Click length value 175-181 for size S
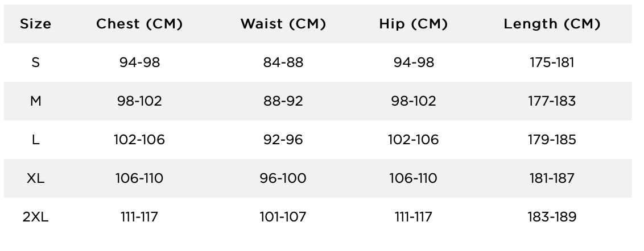The width and height of the screenshot is (644, 251). [552, 62]
